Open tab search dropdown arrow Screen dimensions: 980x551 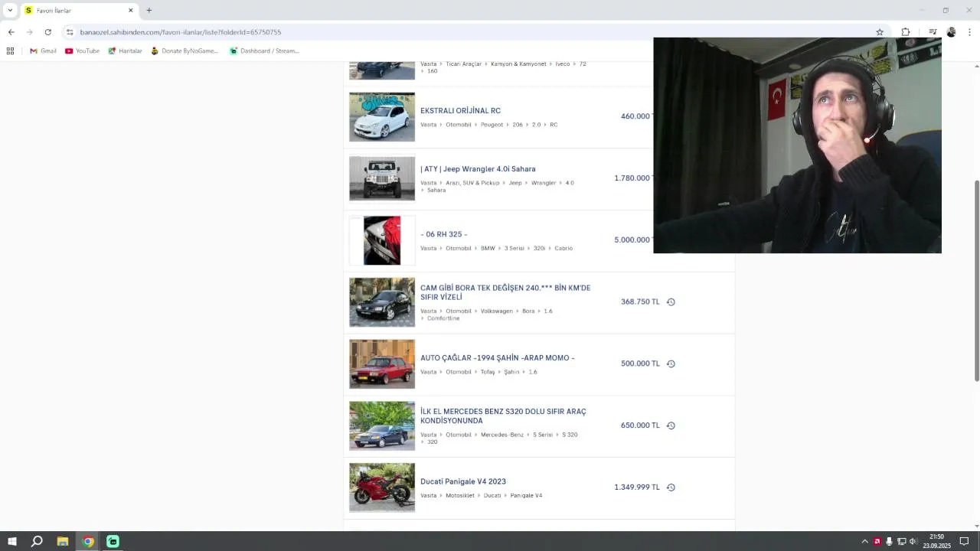pos(10,11)
